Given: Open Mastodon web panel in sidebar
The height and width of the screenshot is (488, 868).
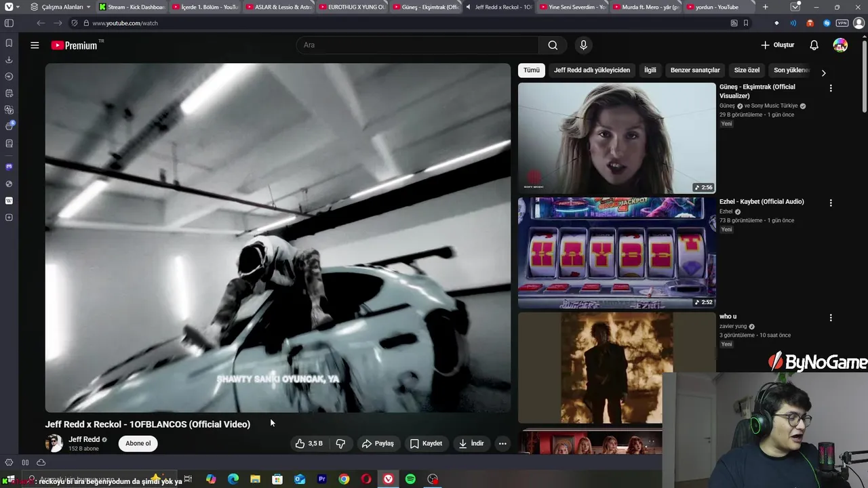Looking at the screenshot, I should point(9,167).
